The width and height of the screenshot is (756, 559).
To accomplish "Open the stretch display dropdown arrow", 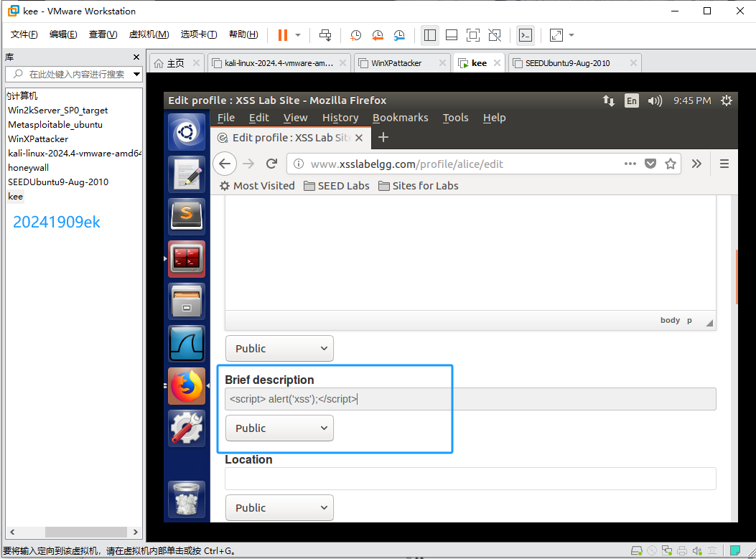I will [571, 34].
